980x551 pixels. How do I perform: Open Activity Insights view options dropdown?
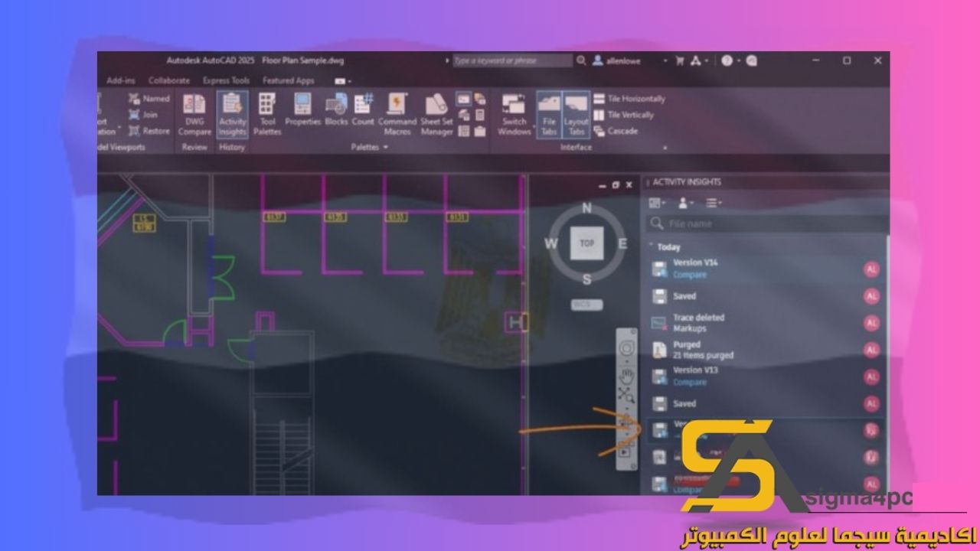click(x=657, y=203)
